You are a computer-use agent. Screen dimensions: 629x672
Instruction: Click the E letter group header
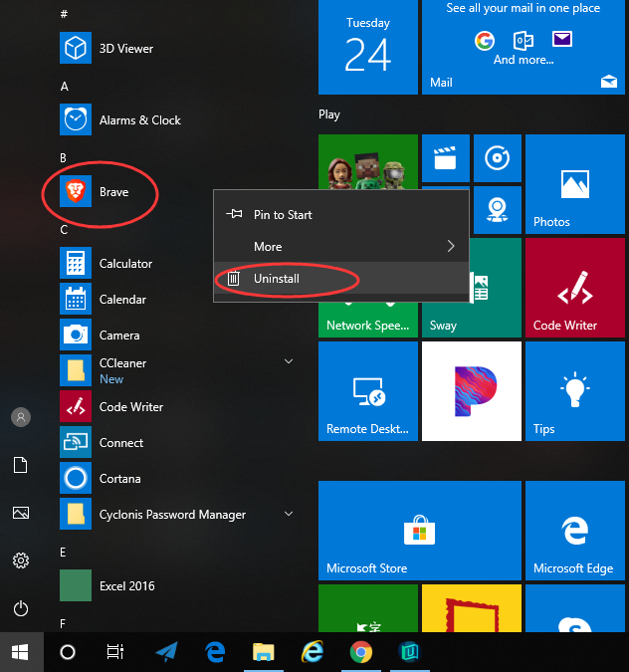tap(63, 552)
